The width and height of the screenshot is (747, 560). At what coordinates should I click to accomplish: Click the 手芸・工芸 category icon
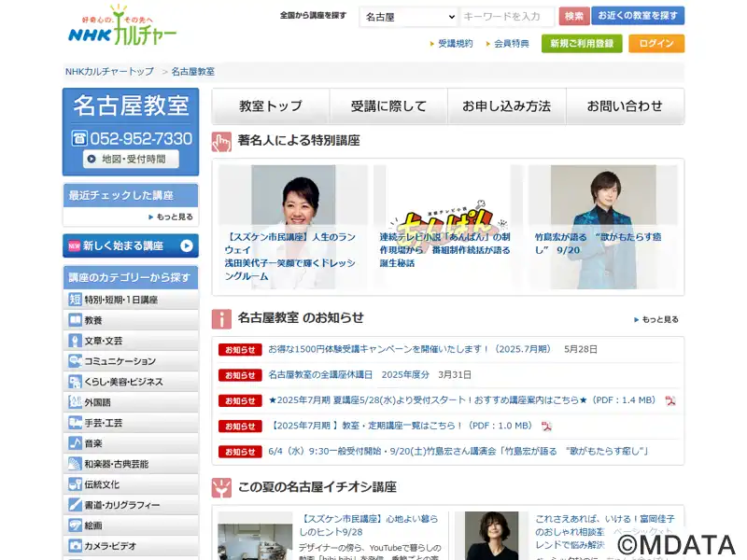click(75, 423)
